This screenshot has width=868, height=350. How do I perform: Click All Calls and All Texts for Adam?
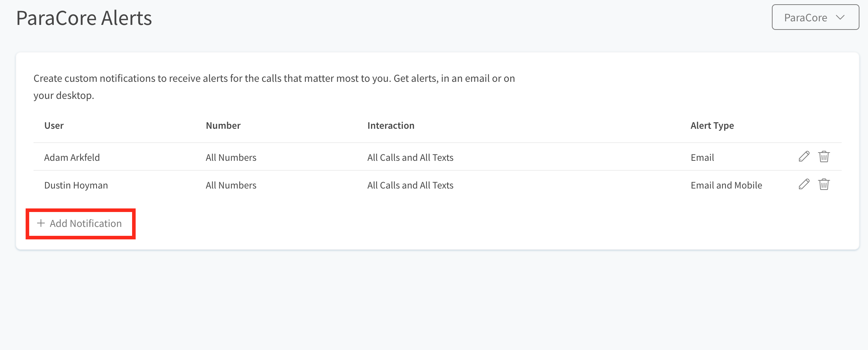tap(411, 158)
